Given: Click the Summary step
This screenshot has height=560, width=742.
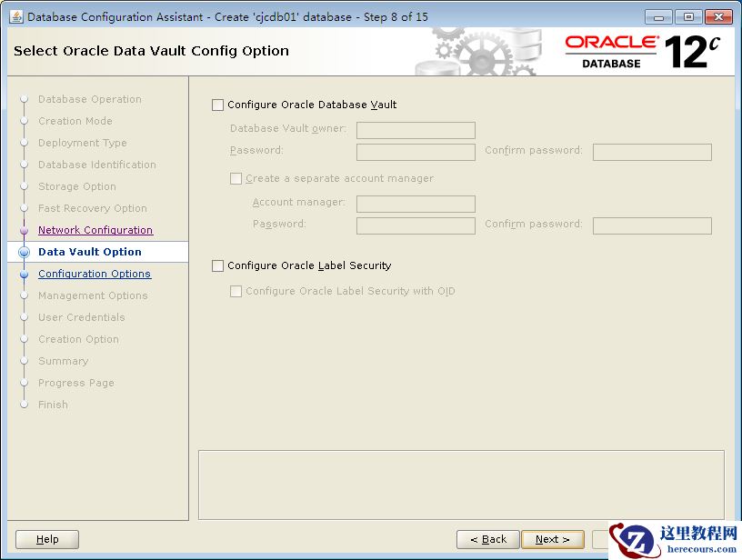Looking at the screenshot, I should coord(64,361).
